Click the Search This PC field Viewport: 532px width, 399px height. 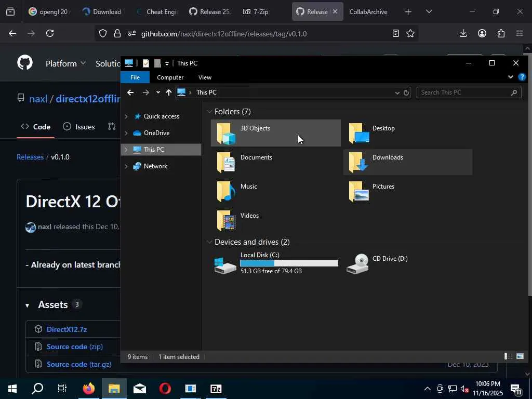coord(469,92)
